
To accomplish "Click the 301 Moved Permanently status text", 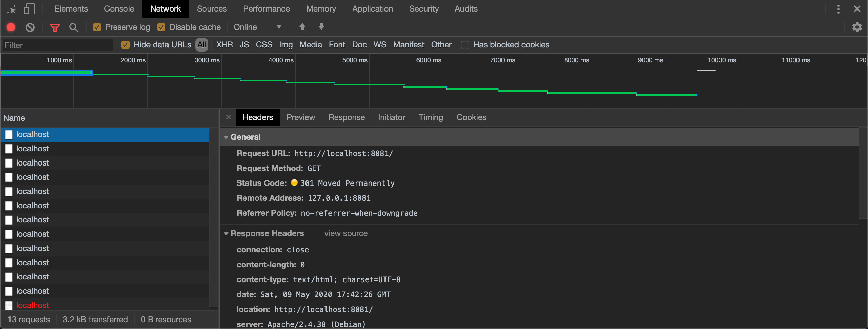I will point(347,183).
